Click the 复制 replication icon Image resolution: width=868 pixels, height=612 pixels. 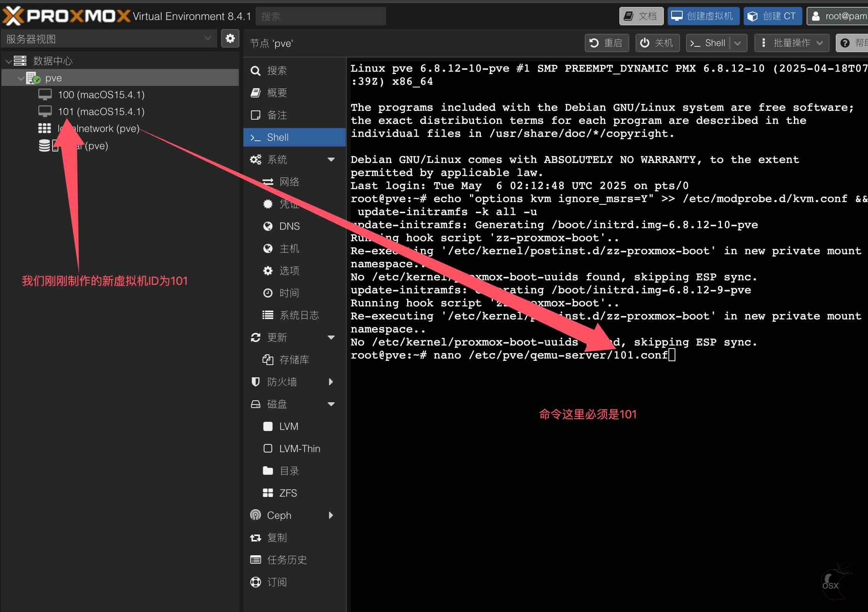(x=256, y=538)
